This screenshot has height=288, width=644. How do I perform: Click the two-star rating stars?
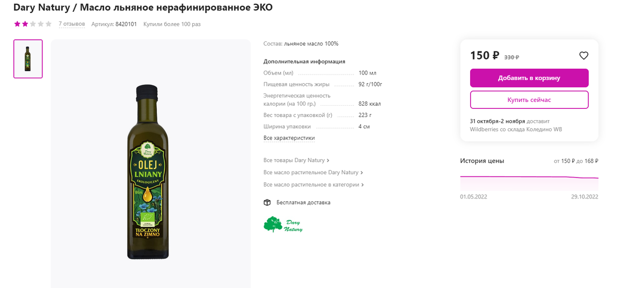pyautogui.click(x=33, y=24)
